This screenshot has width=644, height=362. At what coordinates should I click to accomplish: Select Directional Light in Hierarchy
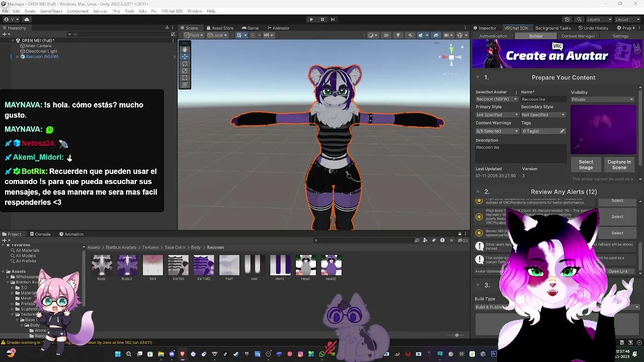point(41,51)
